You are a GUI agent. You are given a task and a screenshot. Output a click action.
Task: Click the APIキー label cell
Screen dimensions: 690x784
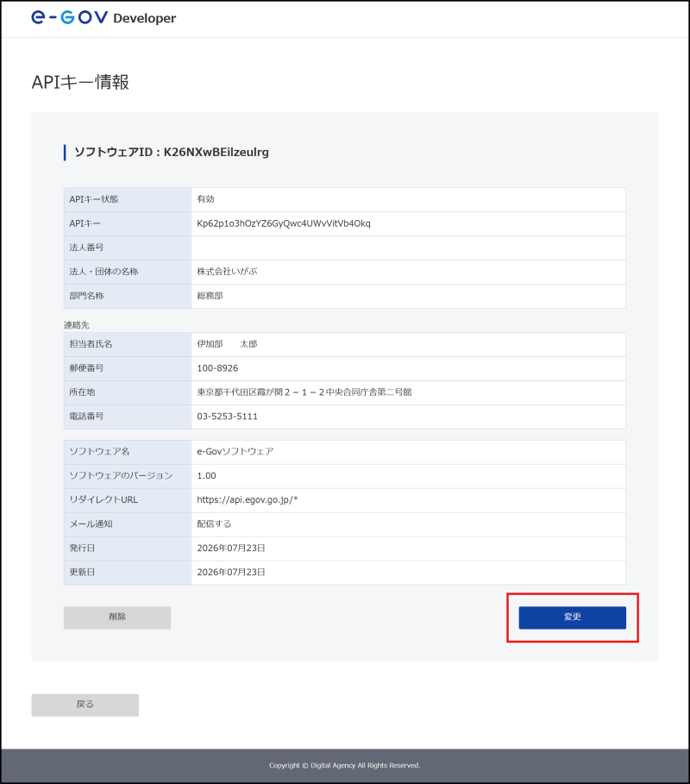click(128, 223)
